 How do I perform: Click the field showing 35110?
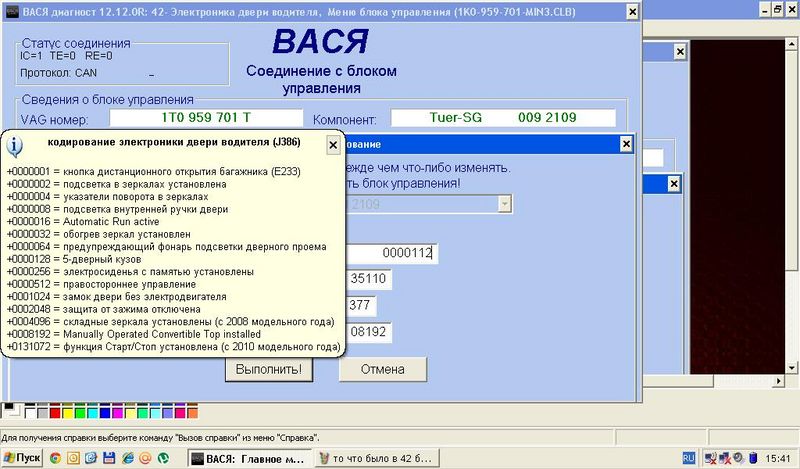click(x=368, y=279)
